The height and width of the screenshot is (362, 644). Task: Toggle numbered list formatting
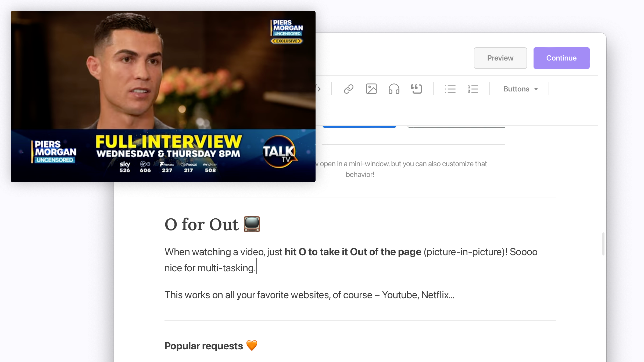(x=473, y=89)
